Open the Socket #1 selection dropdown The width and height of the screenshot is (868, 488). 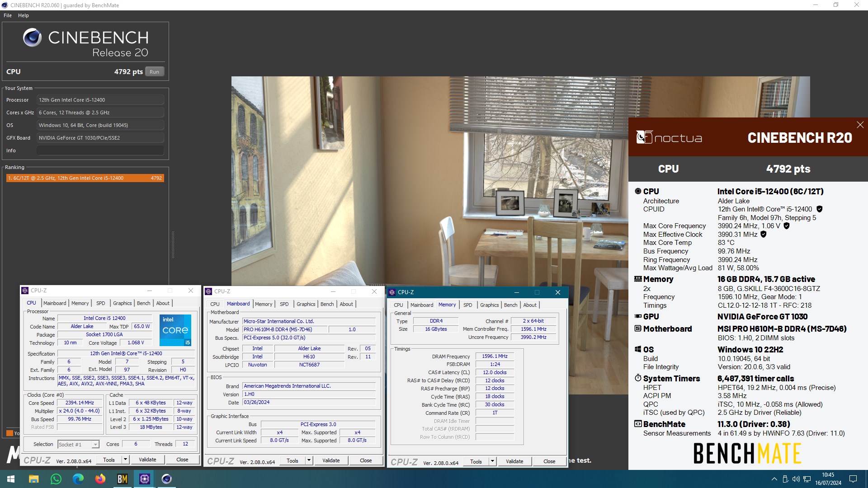pos(78,445)
